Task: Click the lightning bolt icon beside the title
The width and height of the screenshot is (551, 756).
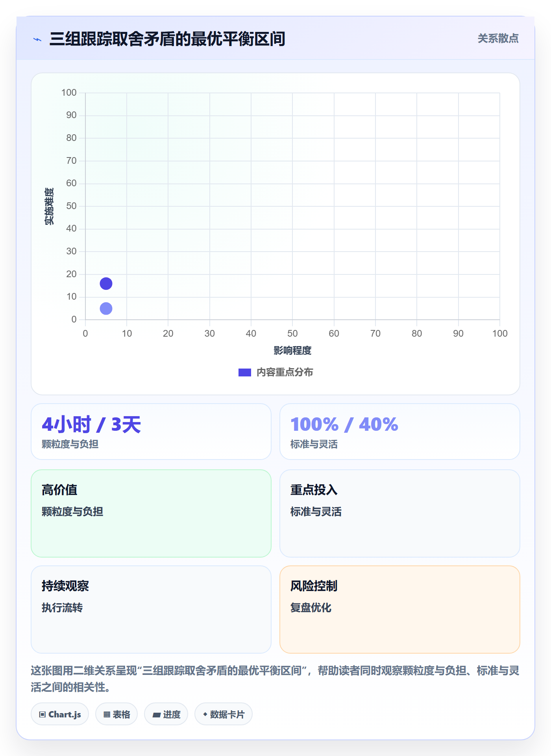Action: [37, 39]
